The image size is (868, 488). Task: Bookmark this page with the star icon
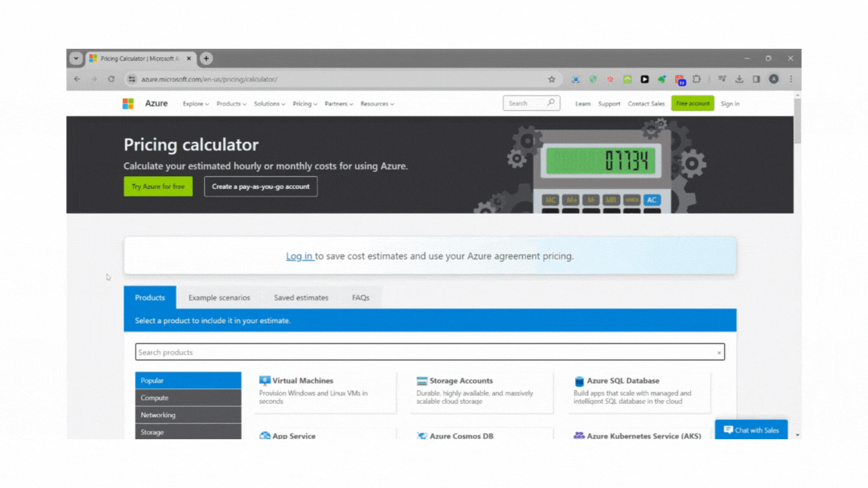(x=552, y=79)
